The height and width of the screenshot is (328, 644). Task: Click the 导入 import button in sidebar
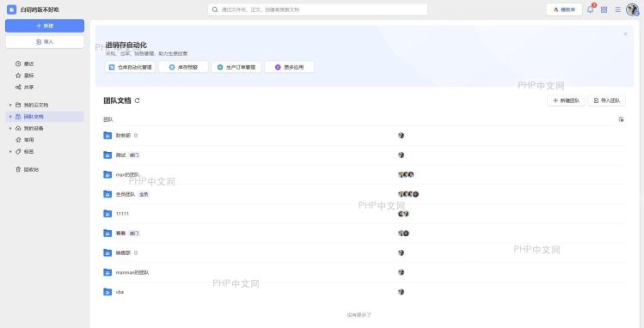click(x=45, y=42)
